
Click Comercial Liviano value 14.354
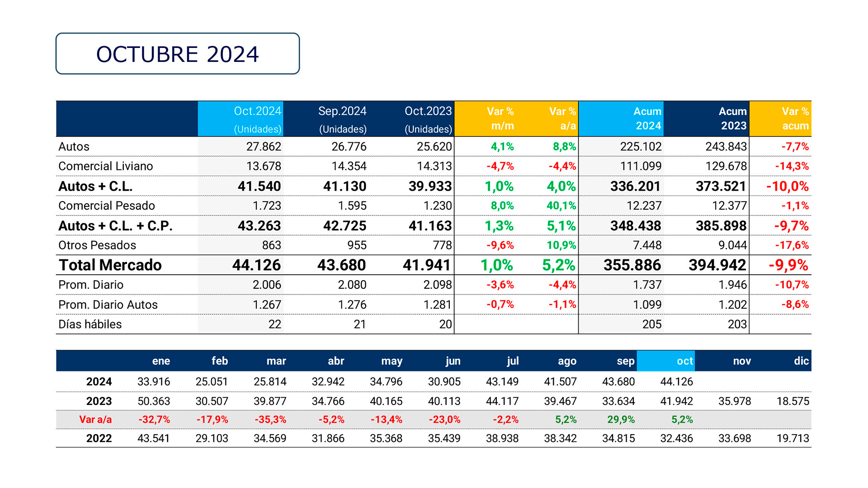tap(349, 166)
